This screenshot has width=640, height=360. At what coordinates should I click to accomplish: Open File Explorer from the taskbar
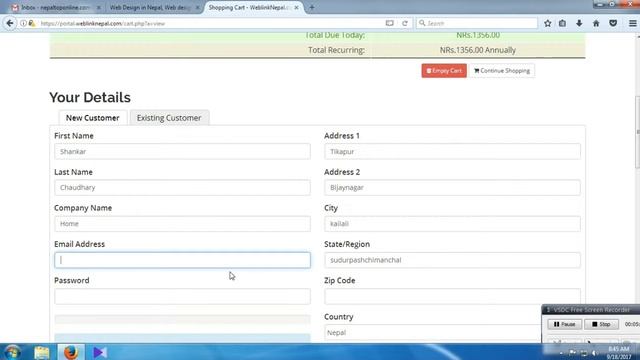pyautogui.click(x=42, y=352)
